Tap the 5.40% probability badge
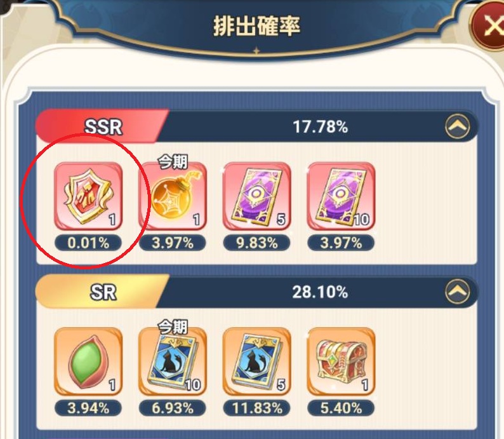This screenshot has height=439, width=504. click(341, 408)
